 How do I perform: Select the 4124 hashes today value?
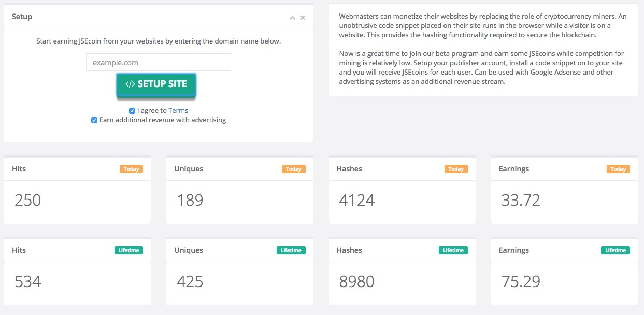pos(357,200)
